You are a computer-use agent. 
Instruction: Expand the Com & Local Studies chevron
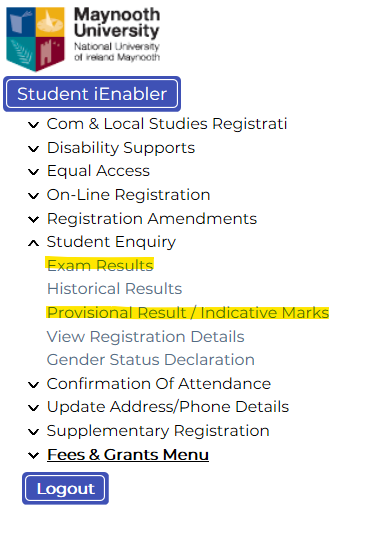[x=33, y=125]
